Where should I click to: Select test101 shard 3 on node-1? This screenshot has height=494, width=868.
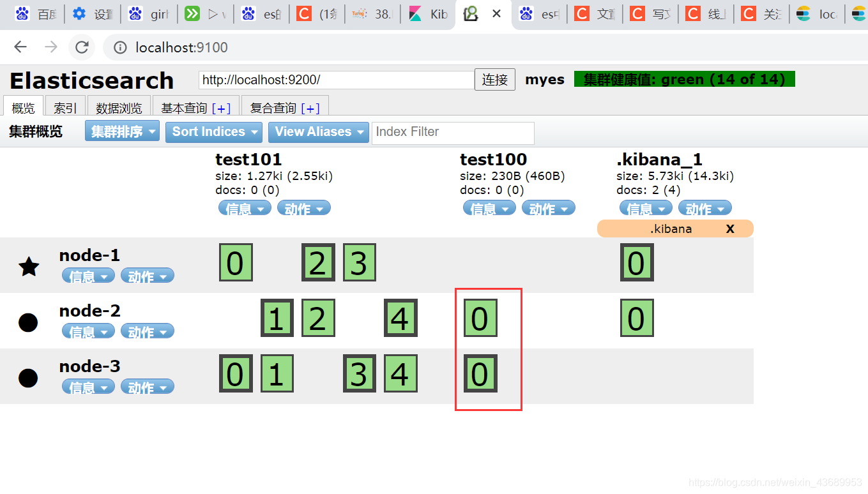359,262
